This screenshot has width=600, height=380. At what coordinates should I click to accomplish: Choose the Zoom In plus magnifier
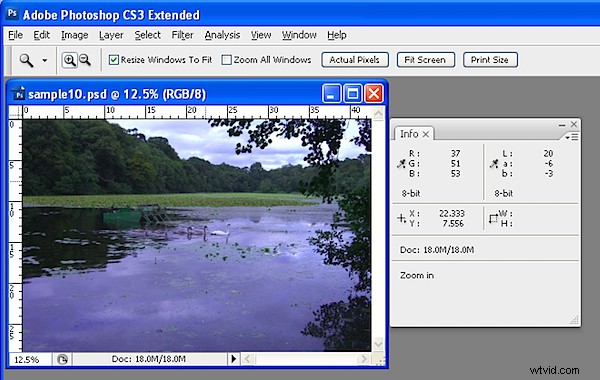pyautogui.click(x=69, y=60)
